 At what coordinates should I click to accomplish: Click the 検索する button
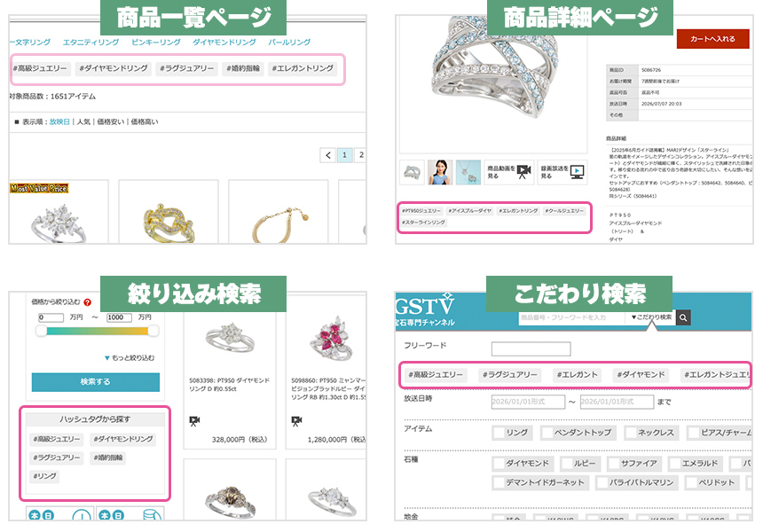coord(96,382)
